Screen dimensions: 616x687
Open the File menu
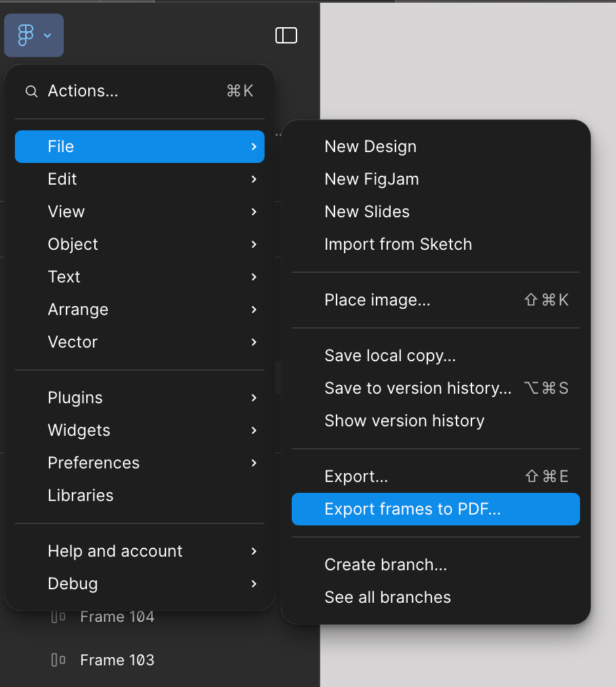click(140, 147)
